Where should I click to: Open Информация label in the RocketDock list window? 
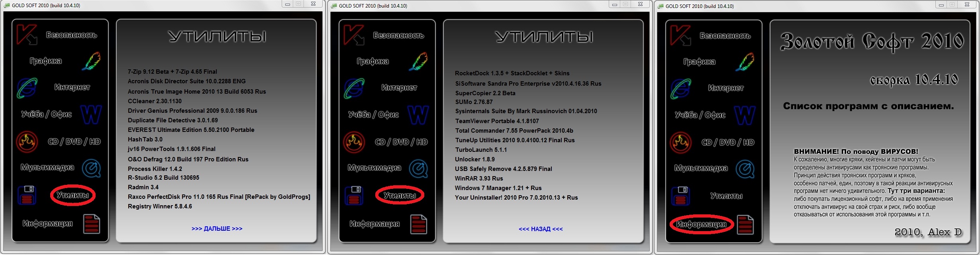tap(374, 224)
